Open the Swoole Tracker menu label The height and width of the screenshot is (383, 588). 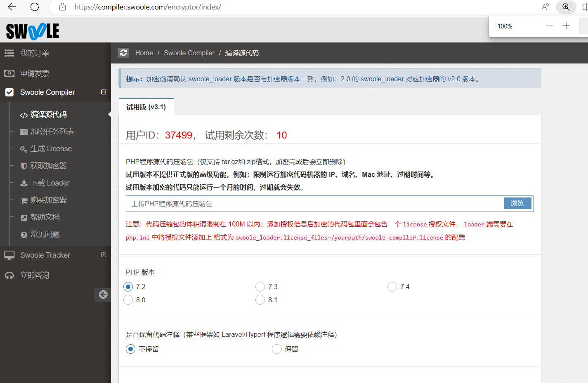pos(45,255)
